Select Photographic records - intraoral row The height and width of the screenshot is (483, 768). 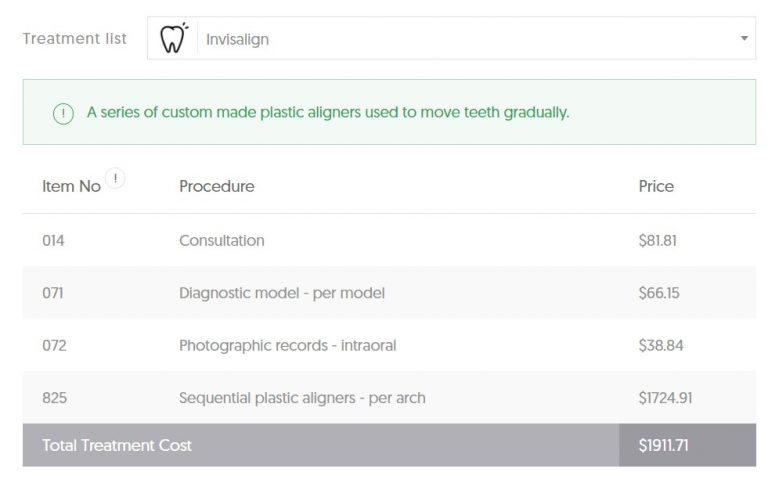[x=389, y=345]
